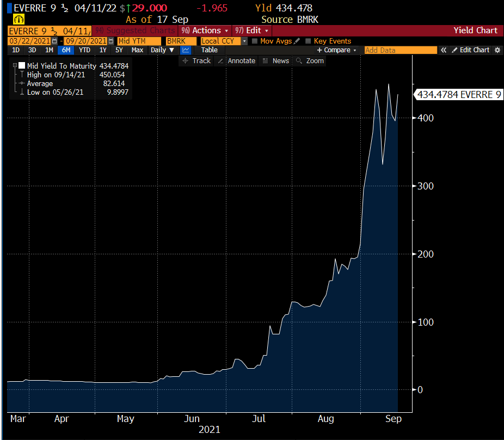
Task: Select the 1Y time range
Action: 103,50
